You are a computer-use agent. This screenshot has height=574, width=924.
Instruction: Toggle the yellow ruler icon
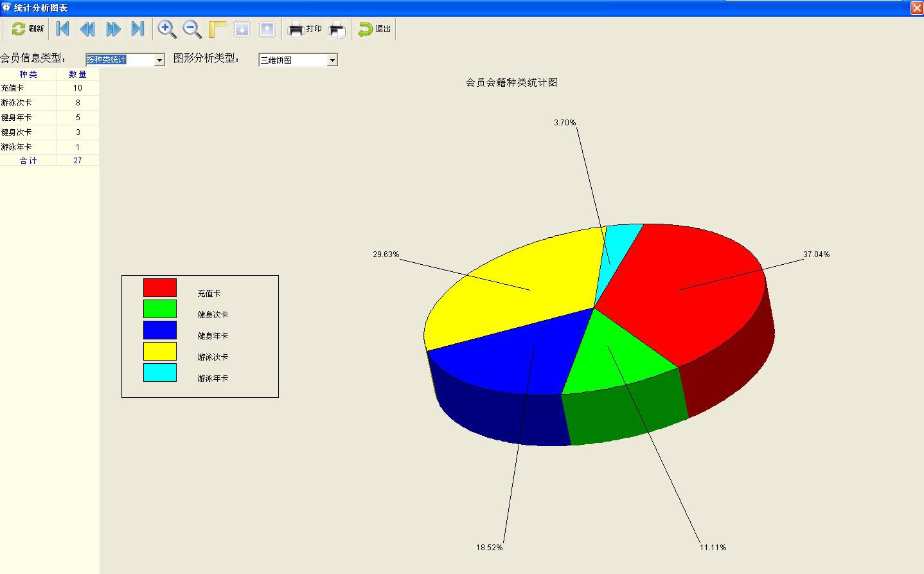click(217, 29)
